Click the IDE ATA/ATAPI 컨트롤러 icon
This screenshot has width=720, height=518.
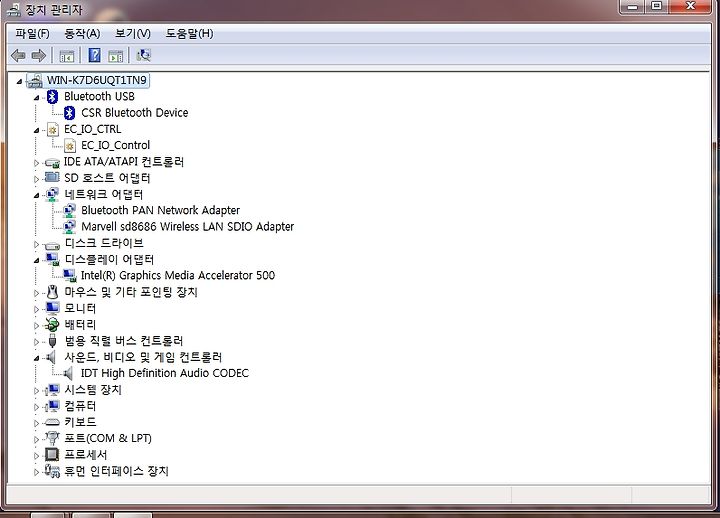point(52,163)
